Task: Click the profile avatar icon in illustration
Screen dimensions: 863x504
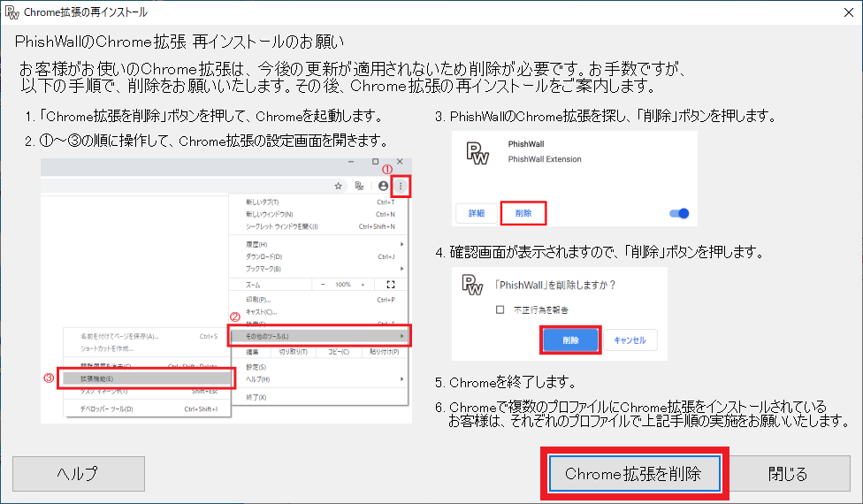Action: pyautogui.click(x=383, y=186)
